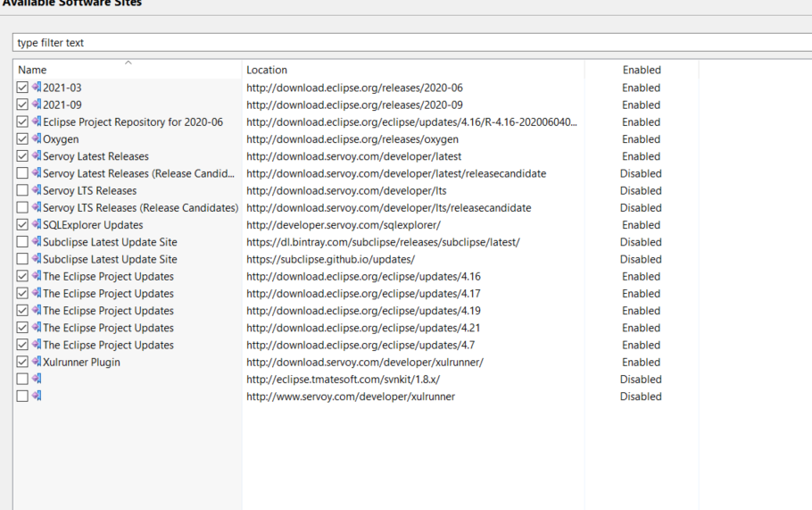The width and height of the screenshot is (812, 510).
Task: Uncheck the 2021-03 site checkbox
Action: pyautogui.click(x=22, y=88)
